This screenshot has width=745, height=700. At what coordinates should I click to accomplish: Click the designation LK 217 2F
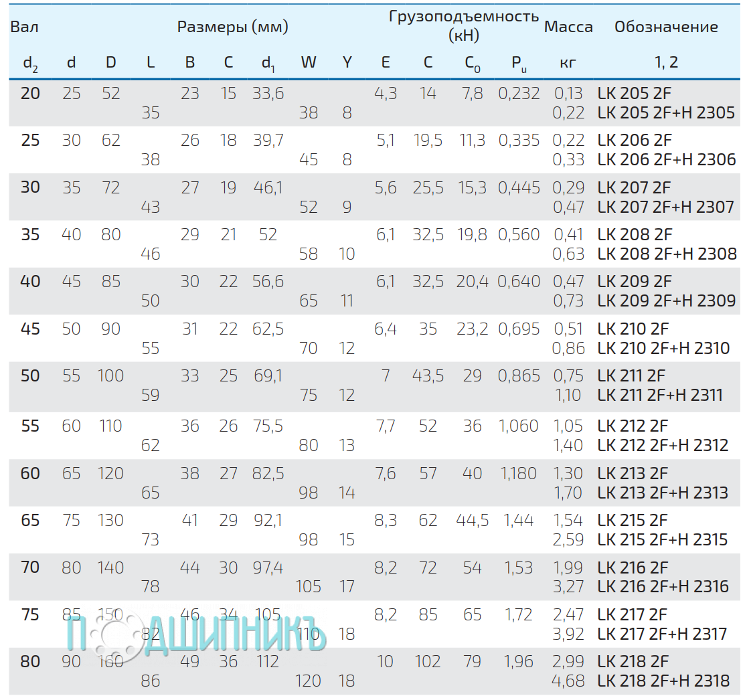point(633,614)
